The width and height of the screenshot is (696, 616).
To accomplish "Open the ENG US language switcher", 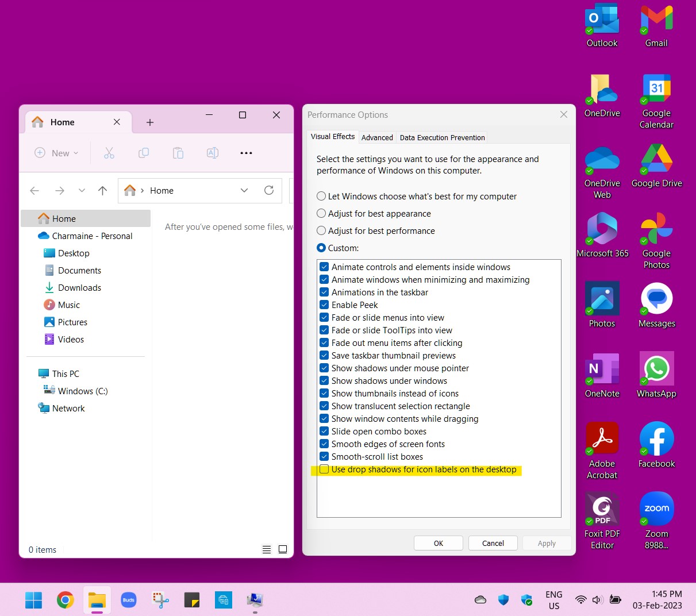I will point(554,600).
